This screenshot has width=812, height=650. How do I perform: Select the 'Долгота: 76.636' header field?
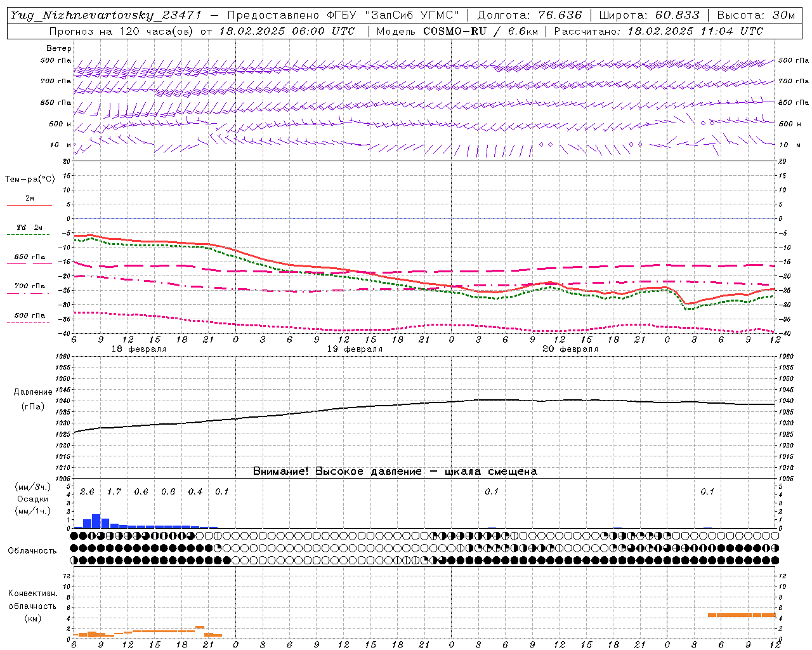coord(529,15)
